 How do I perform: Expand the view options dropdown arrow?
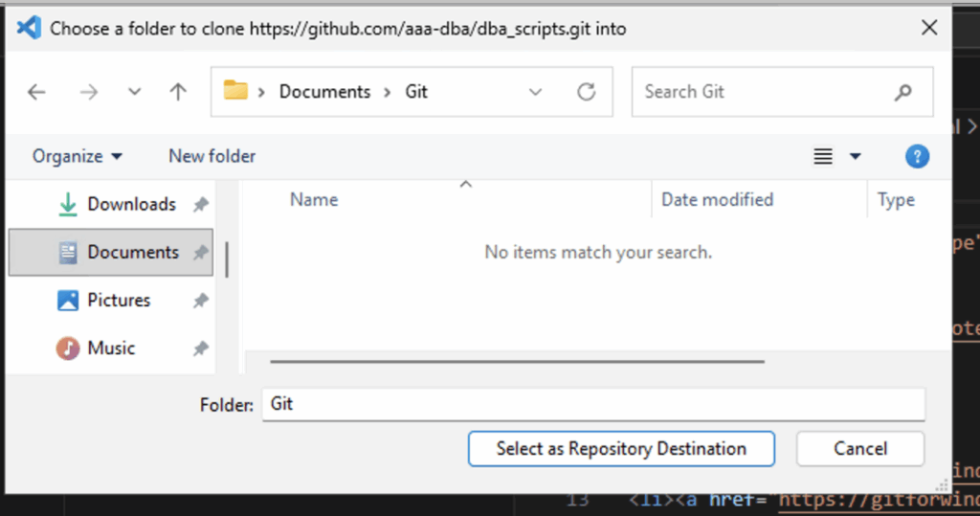click(856, 156)
